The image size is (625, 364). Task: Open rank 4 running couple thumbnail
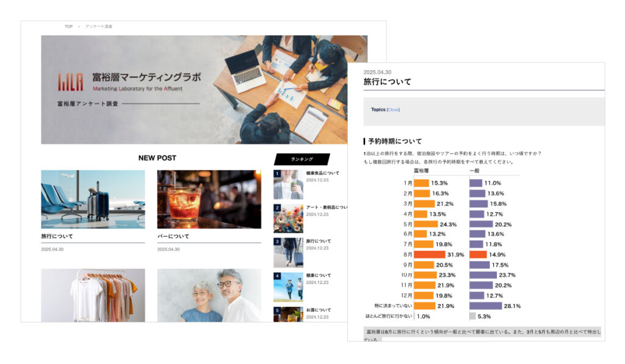288,287
